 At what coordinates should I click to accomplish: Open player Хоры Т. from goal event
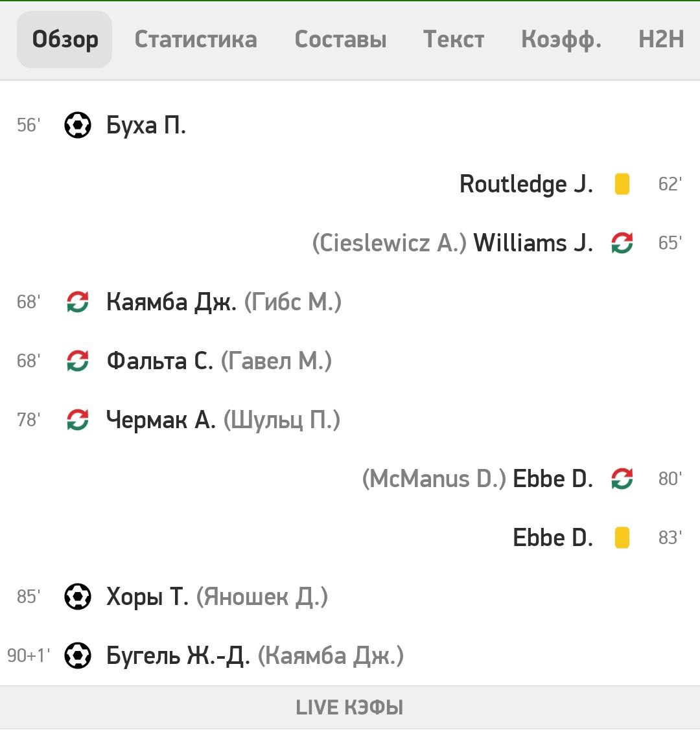[147, 597]
